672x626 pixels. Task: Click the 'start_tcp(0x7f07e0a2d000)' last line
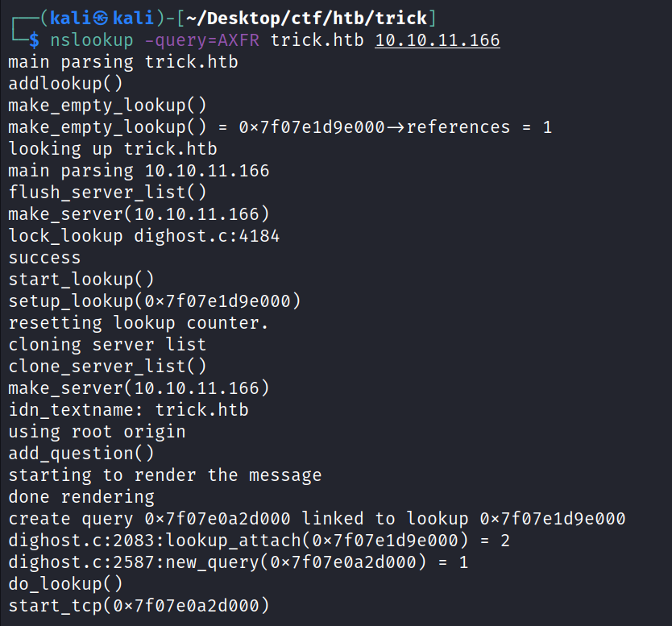click(x=139, y=605)
